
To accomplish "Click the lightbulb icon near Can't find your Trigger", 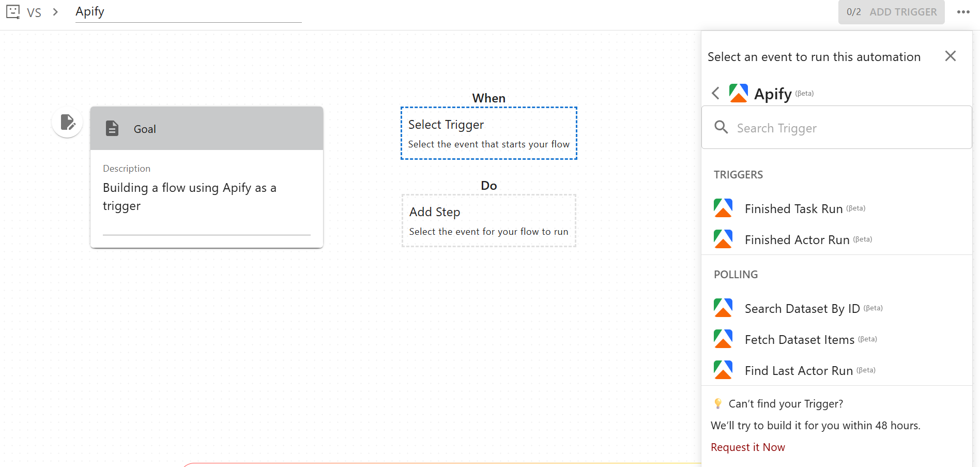I will (717, 403).
